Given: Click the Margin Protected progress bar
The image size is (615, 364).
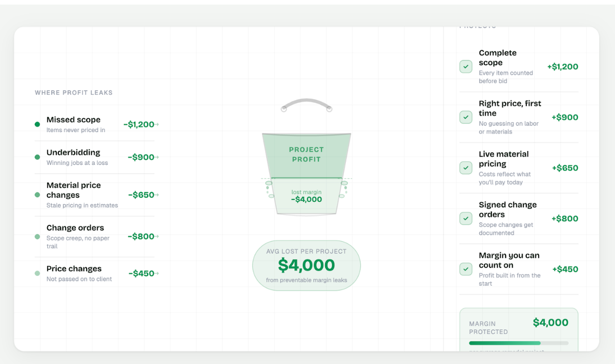Looking at the screenshot, I should pos(518,343).
